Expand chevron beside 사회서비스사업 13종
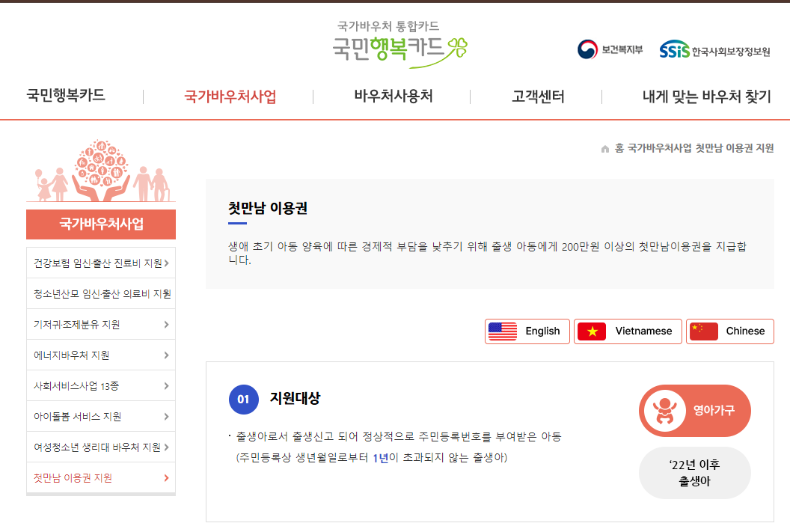The image size is (790, 532). tap(166, 386)
